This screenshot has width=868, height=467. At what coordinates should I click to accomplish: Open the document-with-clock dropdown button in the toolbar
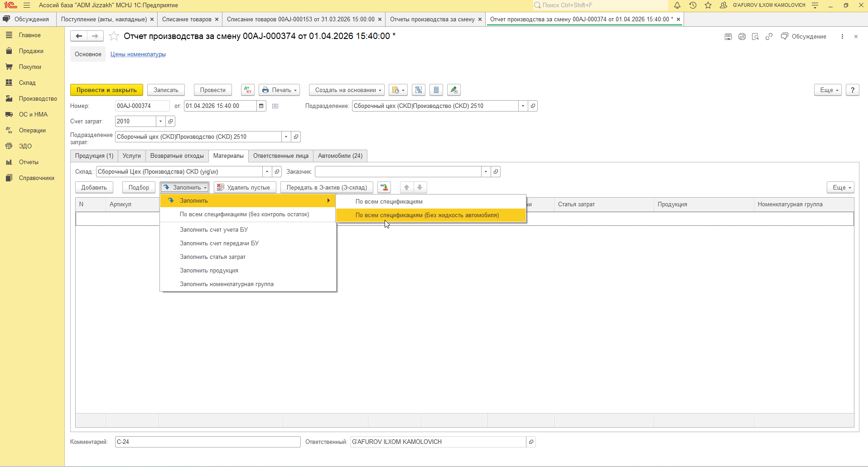click(398, 90)
